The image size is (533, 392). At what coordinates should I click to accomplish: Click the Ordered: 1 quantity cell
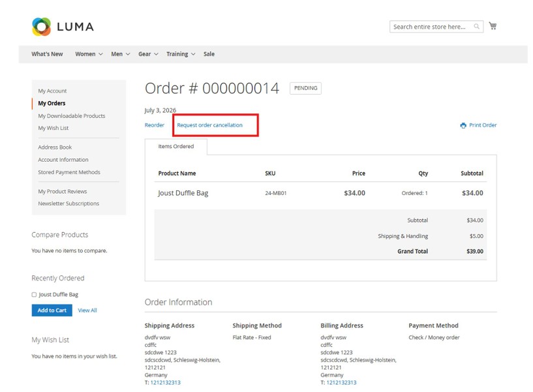415,193
